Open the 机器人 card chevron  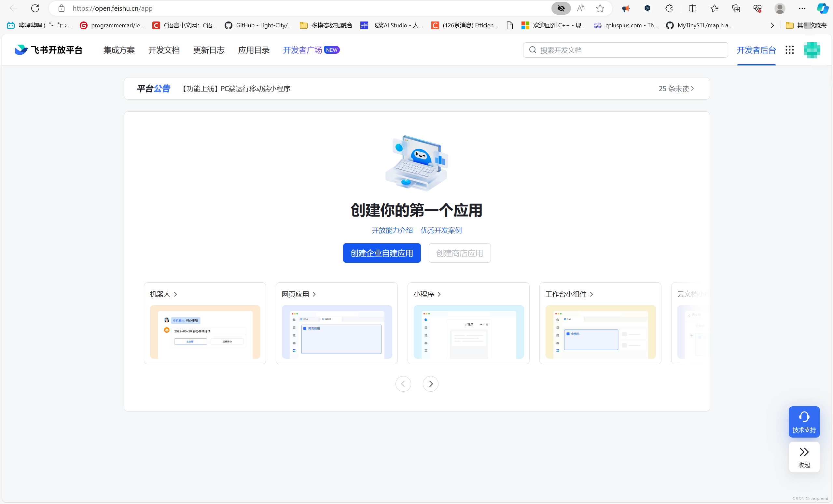point(175,294)
